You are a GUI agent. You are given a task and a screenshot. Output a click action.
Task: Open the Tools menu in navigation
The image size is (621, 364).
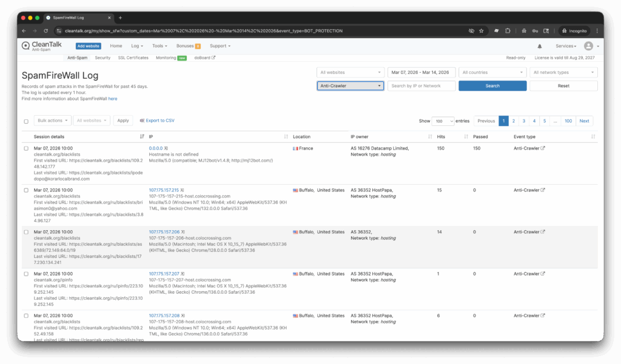(x=160, y=46)
